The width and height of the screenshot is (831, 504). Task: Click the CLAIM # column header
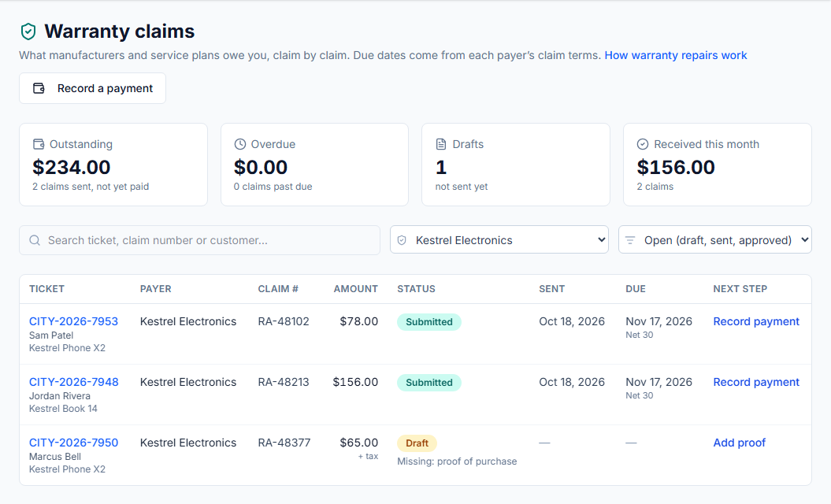[x=278, y=289]
